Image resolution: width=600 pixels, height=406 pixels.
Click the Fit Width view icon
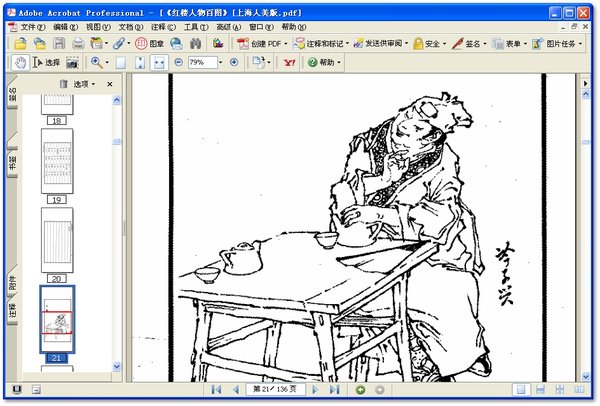click(x=159, y=63)
